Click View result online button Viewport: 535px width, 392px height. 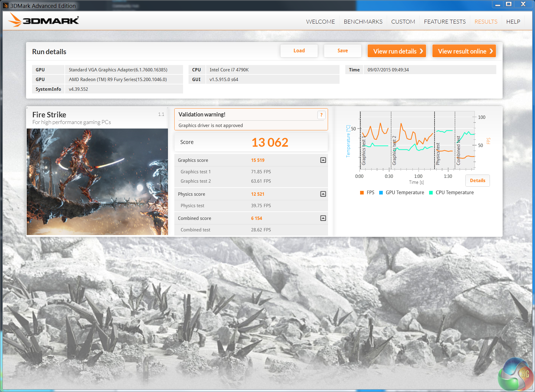464,51
